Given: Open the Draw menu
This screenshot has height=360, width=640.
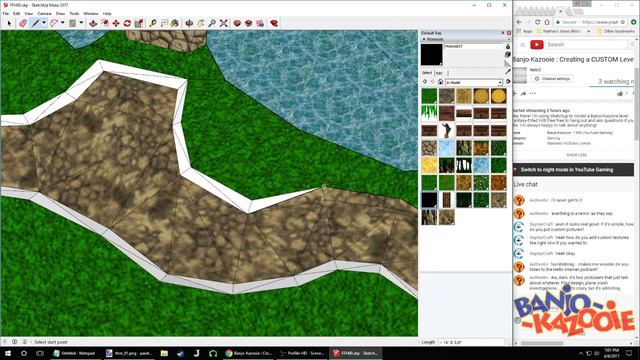Looking at the screenshot, I should [60, 13].
